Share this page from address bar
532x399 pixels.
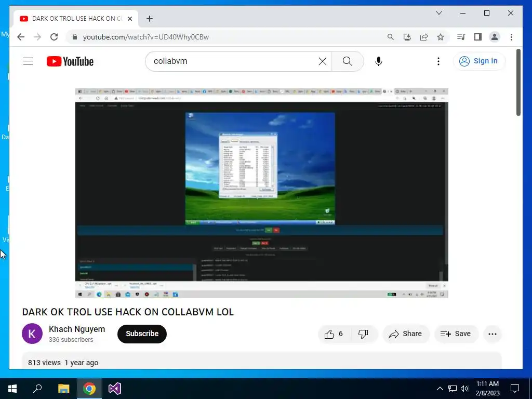point(424,37)
